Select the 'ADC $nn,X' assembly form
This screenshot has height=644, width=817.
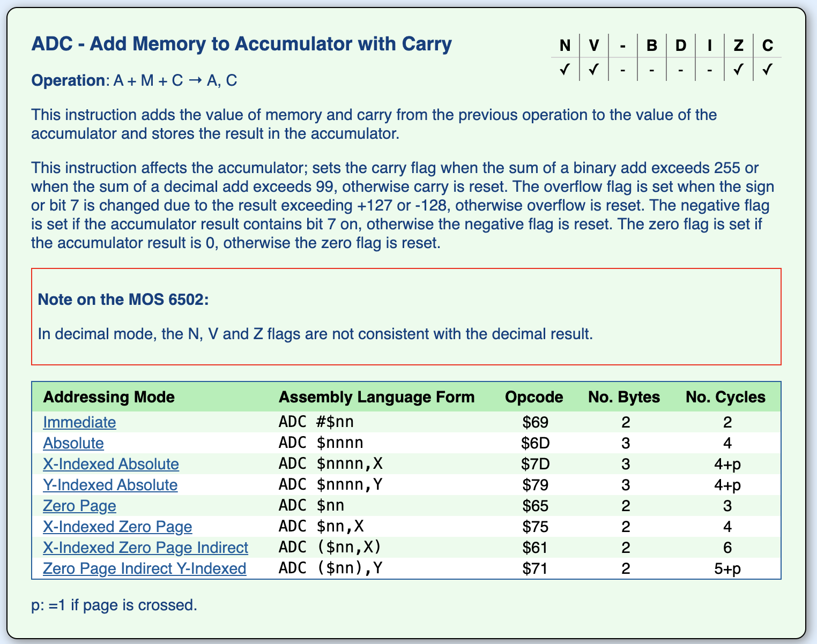(321, 527)
